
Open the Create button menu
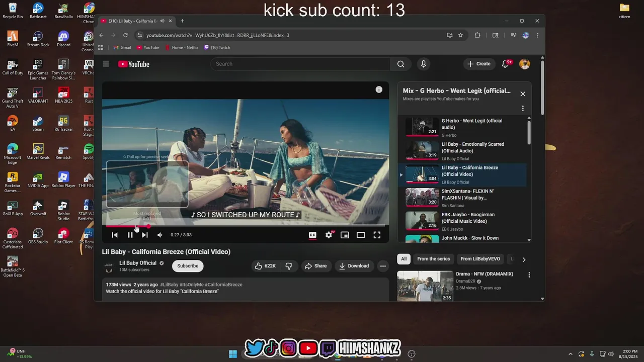pyautogui.click(x=478, y=64)
